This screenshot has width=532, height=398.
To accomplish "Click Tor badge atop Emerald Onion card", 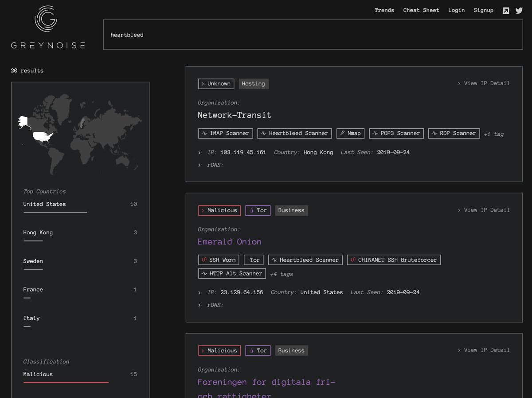I will tap(258, 210).
